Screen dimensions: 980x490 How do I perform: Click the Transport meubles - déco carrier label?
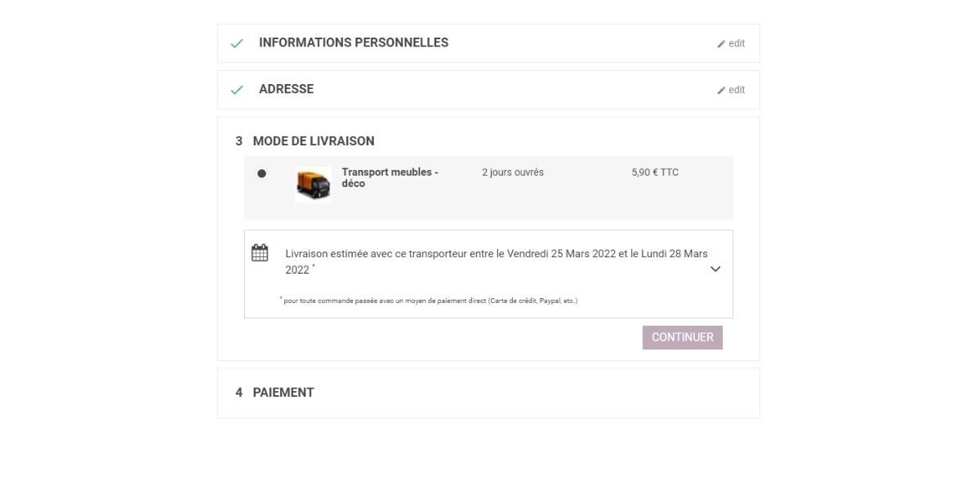point(390,178)
